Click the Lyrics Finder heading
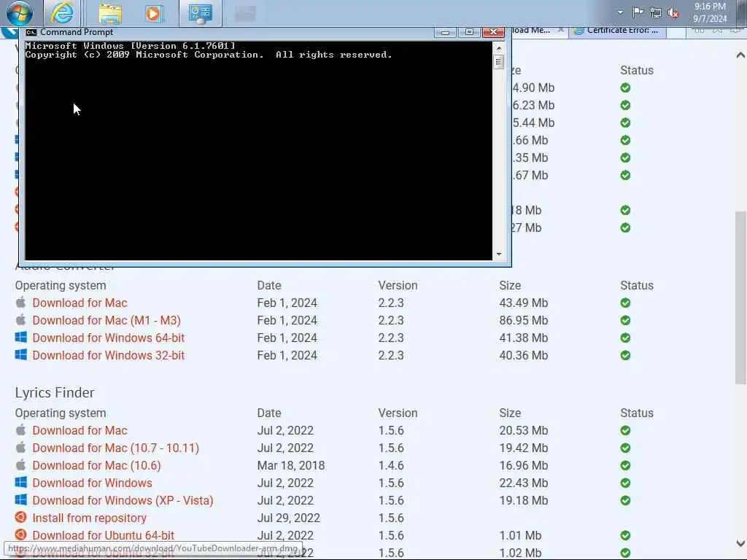 tap(55, 393)
